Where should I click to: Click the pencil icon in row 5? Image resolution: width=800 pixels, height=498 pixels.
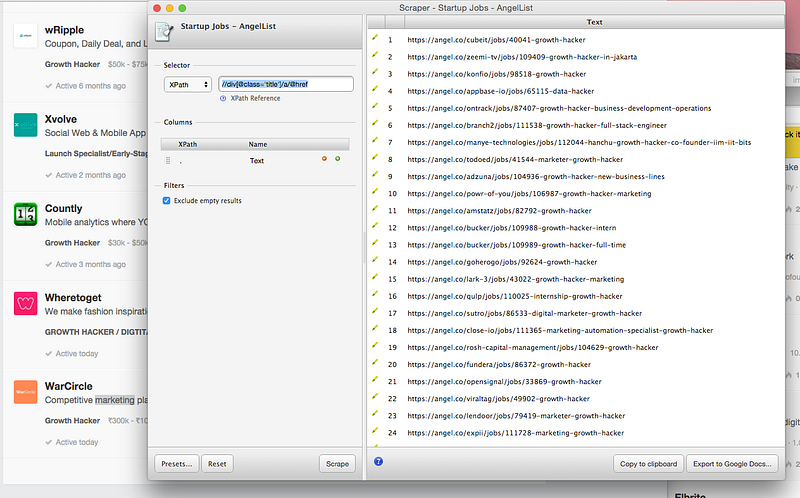click(x=375, y=106)
